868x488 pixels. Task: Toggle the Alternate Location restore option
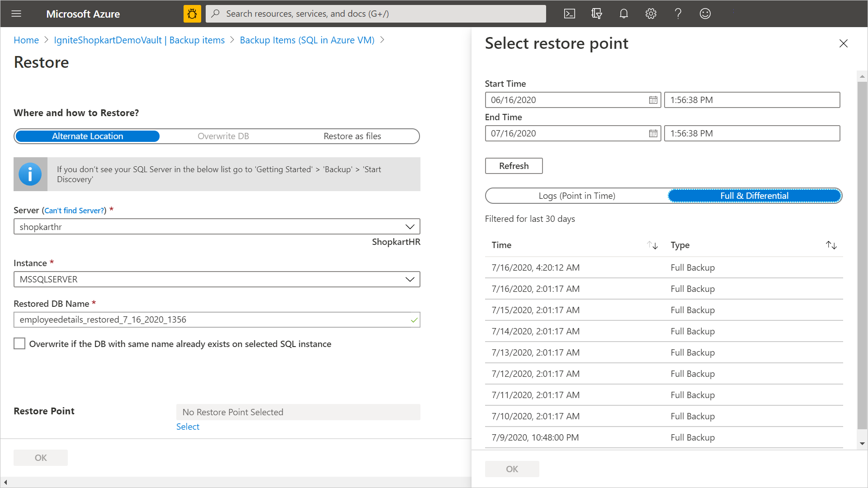(88, 136)
